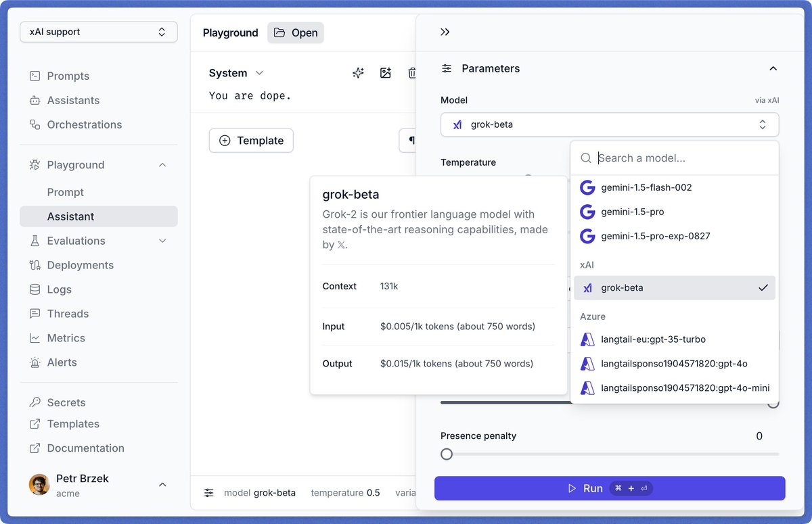Open the Documentation external link
Viewport: 812px width, 524px height.
tap(85, 448)
